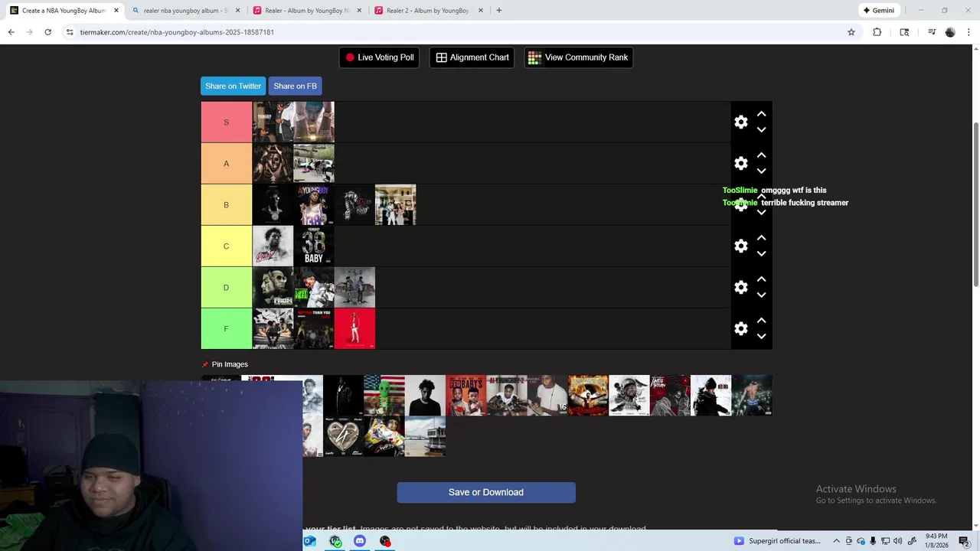Select the orange A tier label
980x551 pixels.
(226, 164)
